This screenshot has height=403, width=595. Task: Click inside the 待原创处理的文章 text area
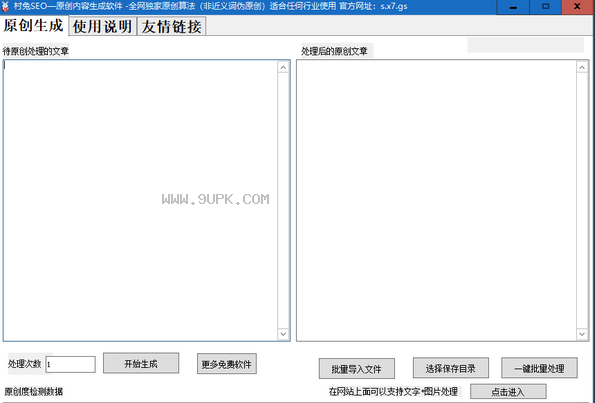[x=140, y=200]
